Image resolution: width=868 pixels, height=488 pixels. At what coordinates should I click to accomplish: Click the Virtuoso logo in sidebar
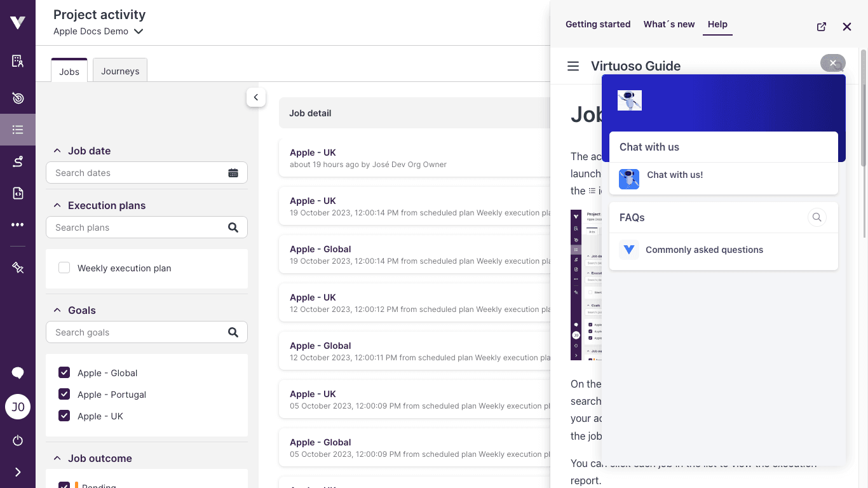[18, 23]
